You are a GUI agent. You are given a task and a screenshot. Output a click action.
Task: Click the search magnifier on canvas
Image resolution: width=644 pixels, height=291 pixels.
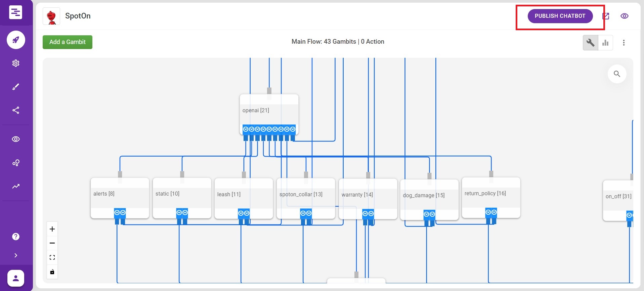click(617, 74)
